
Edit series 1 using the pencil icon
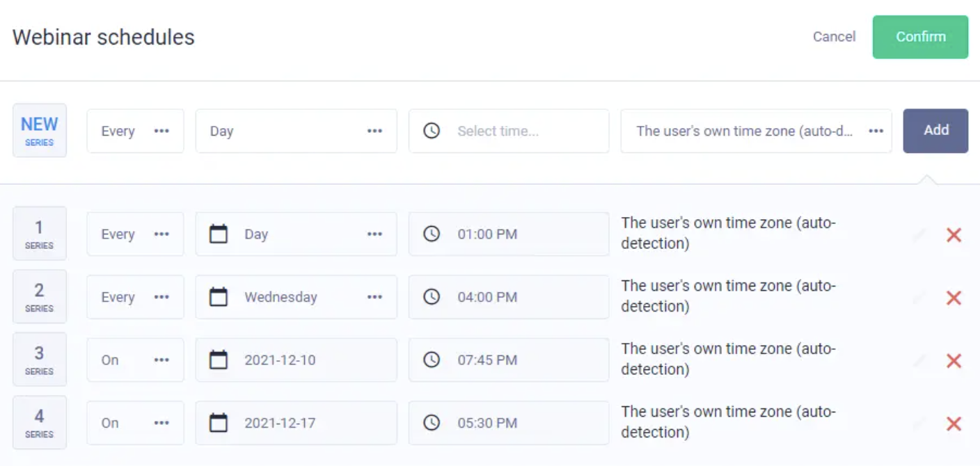(919, 235)
